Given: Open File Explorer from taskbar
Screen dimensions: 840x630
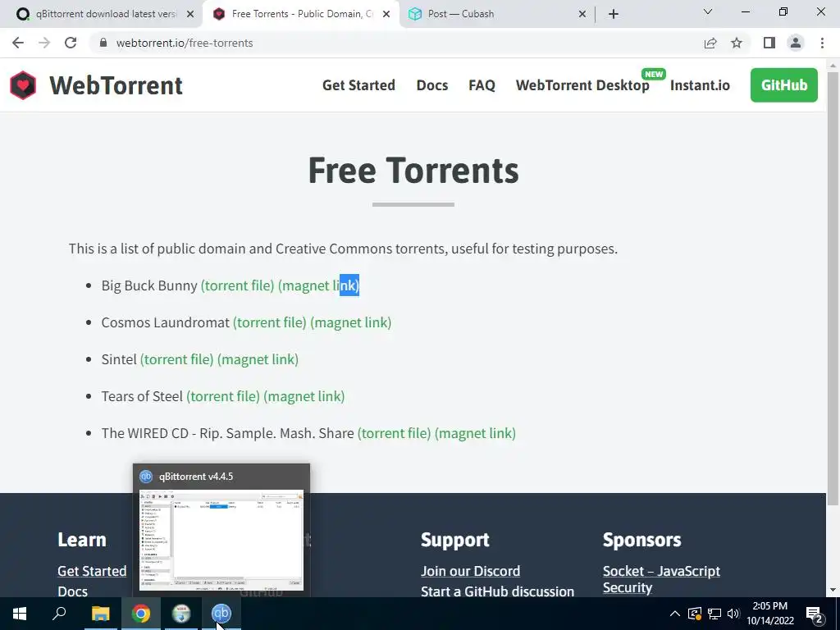Looking at the screenshot, I should 100,614.
